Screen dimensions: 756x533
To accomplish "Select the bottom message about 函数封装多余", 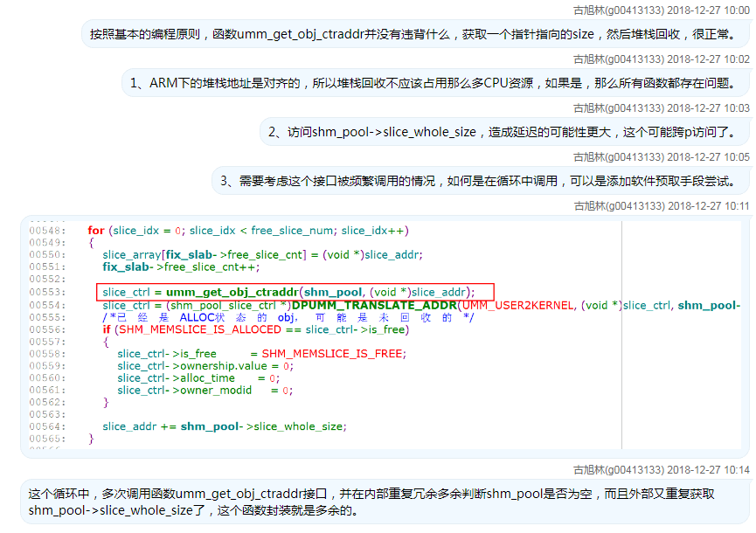I will pos(376,502).
